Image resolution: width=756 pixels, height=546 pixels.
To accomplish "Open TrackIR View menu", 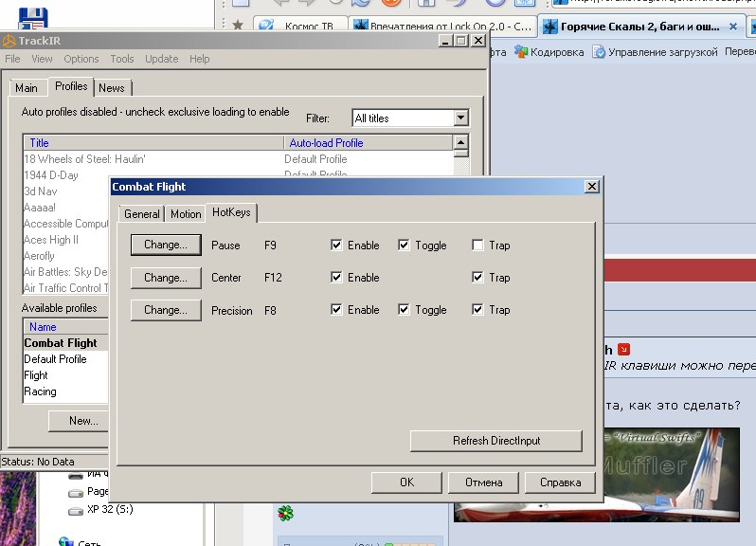I will 42,59.
